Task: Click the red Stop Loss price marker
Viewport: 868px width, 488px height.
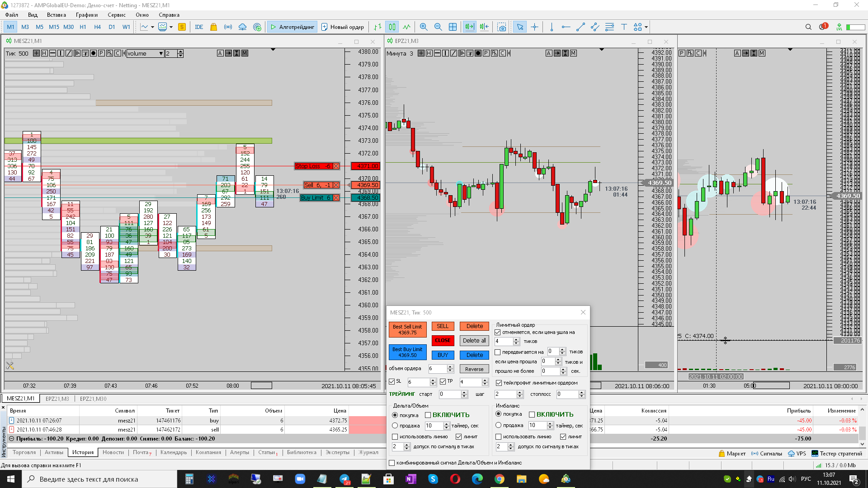Action: 365,166
